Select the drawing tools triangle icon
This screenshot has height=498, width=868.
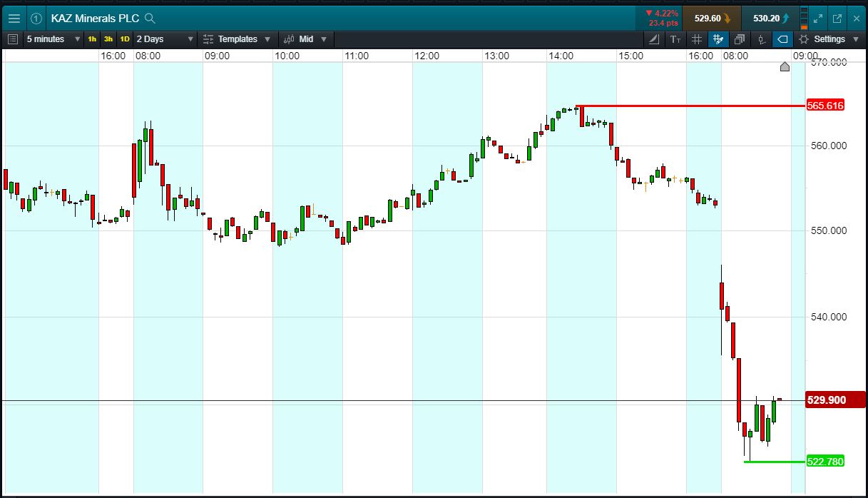(655, 39)
